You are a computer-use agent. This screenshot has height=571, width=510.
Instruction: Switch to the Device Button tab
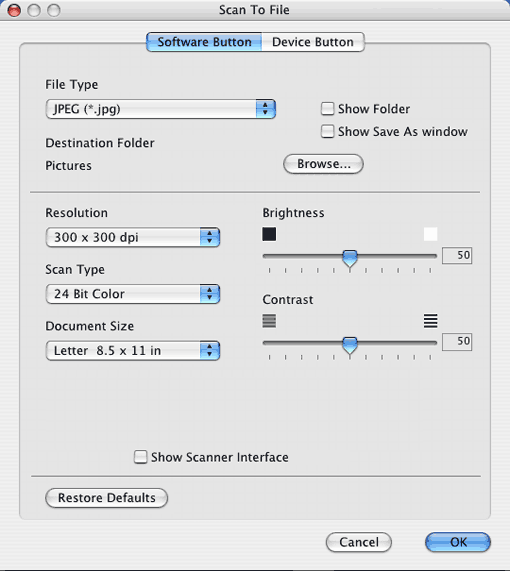pos(313,42)
